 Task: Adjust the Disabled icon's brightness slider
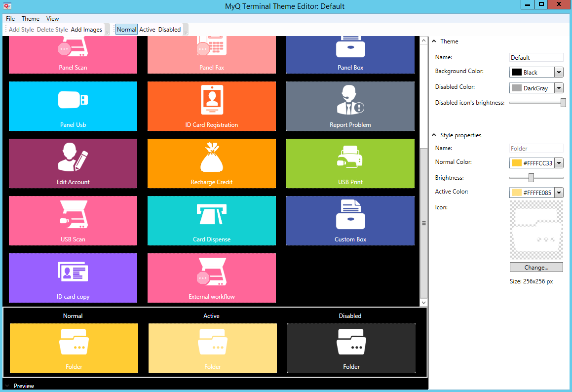coord(563,102)
